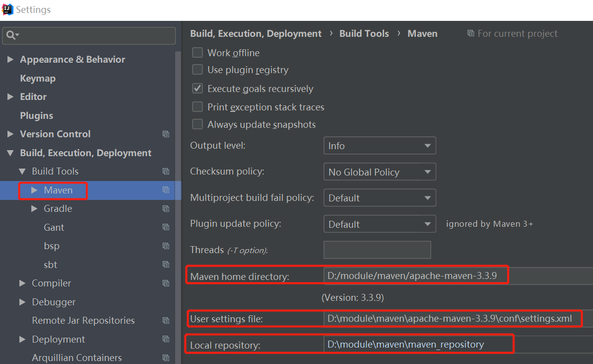The height and width of the screenshot is (364, 593).
Task: Select Remote Jar Repositories entry
Action: tap(83, 321)
